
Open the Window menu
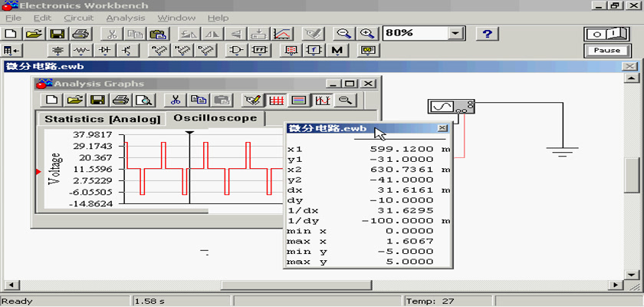pyautogui.click(x=176, y=18)
